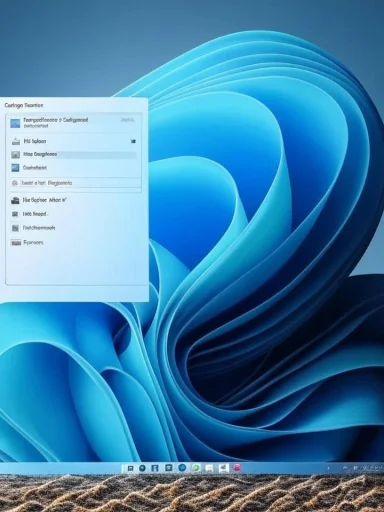The image size is (384, 512).
Task: Click the leftmost dark square taskbar icon
Action: click(x=130, y=468)
